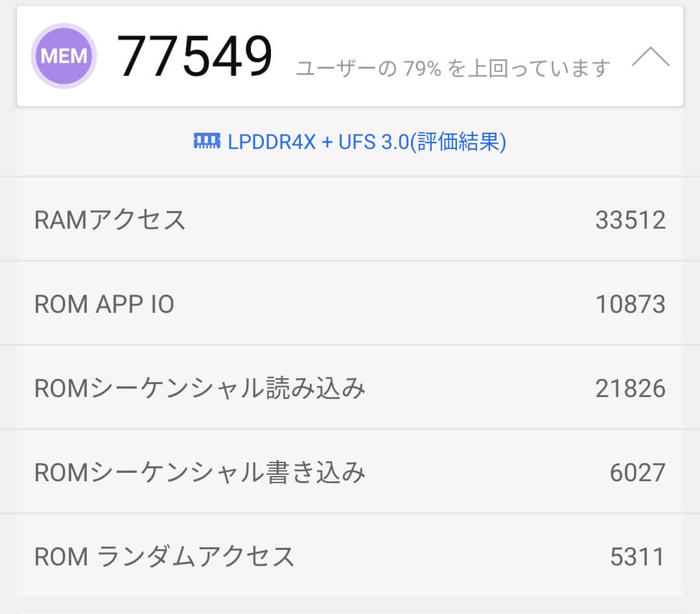Click the 評価結果 text in the blue link
This screenshot has height=614, width=700.
458,142
